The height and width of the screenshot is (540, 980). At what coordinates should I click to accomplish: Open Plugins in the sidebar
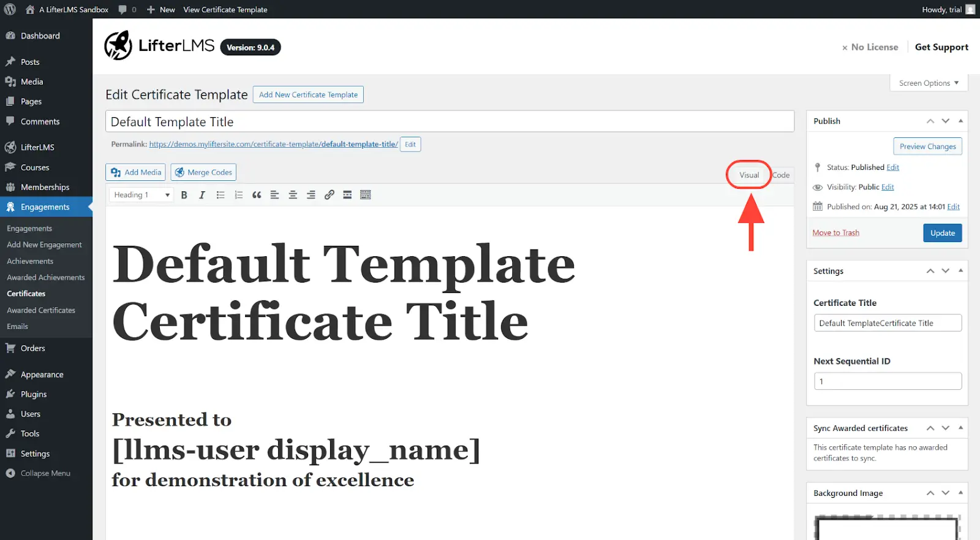tap(46, 394)
